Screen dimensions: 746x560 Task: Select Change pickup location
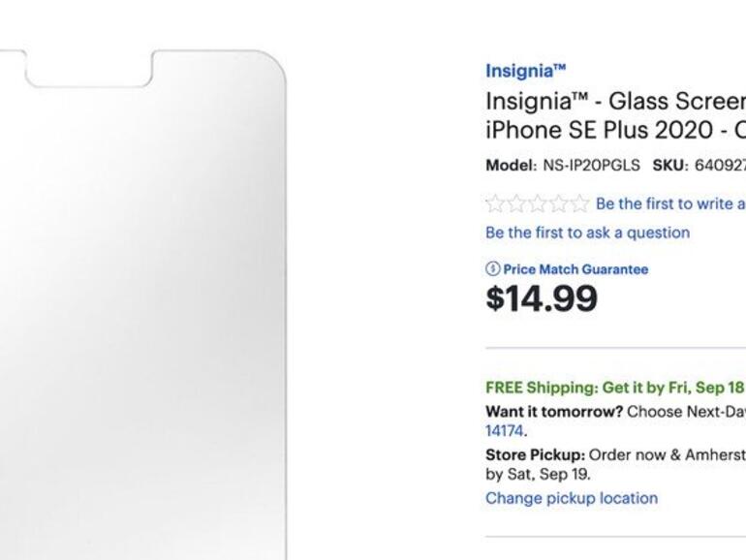(571, 498)
